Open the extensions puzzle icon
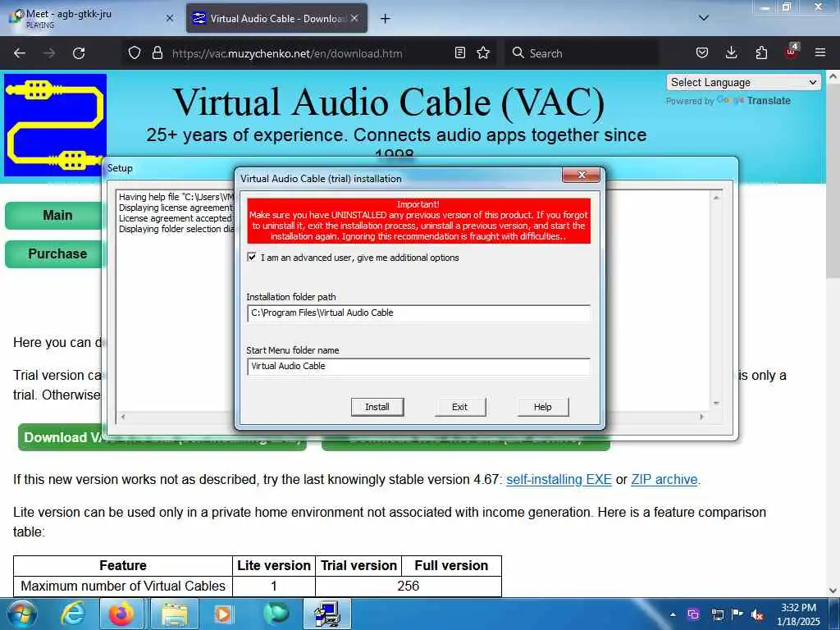Screen dimensions: 840x630 pos(761,52)
